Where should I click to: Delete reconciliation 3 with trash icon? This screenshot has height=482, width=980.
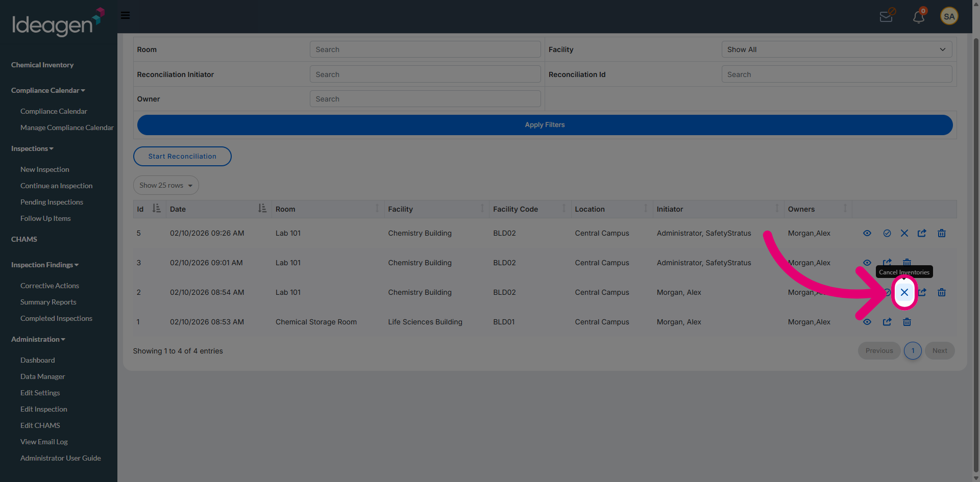click(907, 262)
